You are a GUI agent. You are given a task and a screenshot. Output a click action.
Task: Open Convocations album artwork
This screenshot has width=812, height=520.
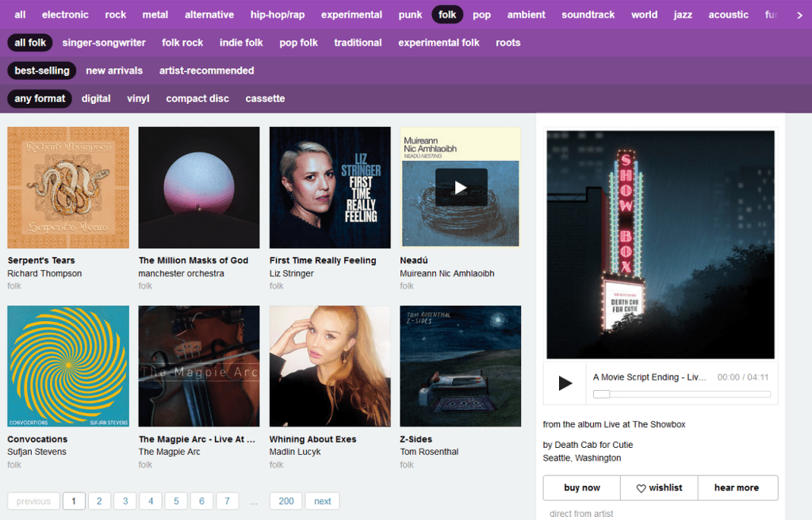68,366
